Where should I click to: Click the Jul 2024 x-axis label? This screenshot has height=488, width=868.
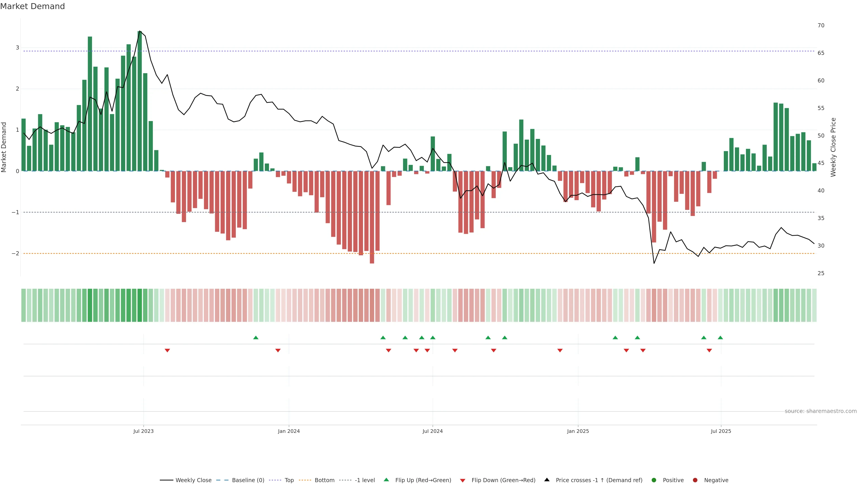point(433,431)
